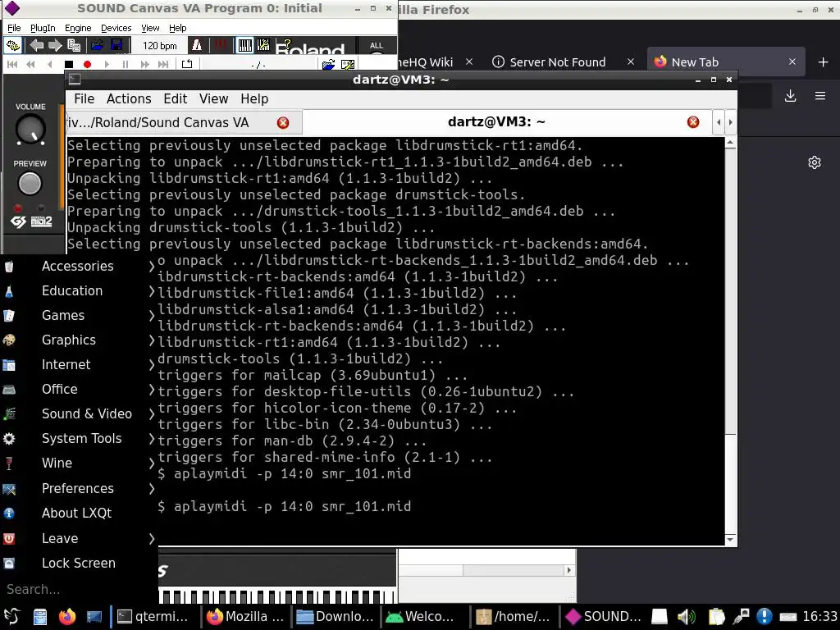Click the undo left-arrow icon in Sound Canvas toolbar
This screenshot has height=630, width=840.
pos(36,46)
